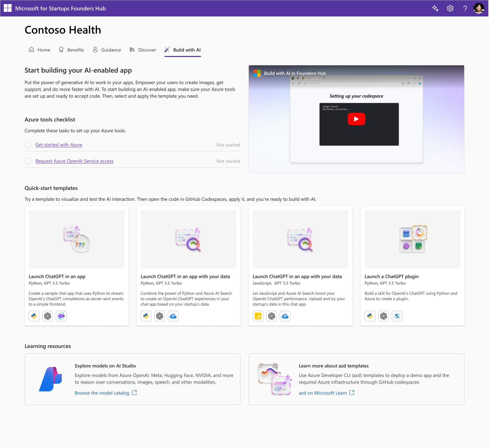Click the JS icon on JavaScript card
Screen dimensions: 489x448
pyautogui.click(x=258, y=316)
